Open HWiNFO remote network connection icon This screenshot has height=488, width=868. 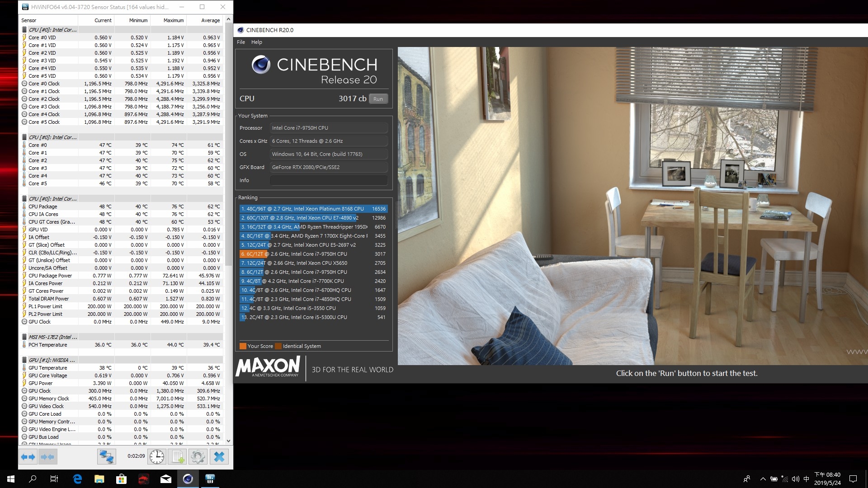[x=106, y=457]
